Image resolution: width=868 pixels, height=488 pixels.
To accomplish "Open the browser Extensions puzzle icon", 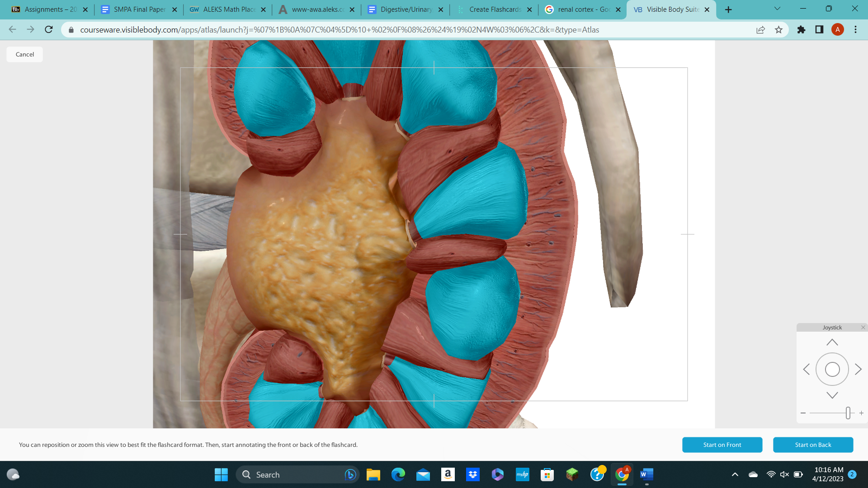I will coord(801,30).
